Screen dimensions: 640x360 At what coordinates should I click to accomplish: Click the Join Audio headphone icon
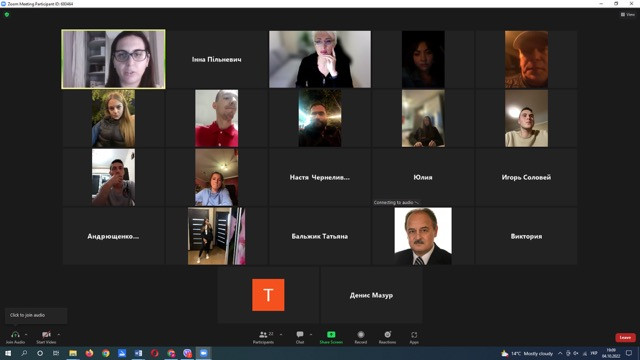(15, 335)
